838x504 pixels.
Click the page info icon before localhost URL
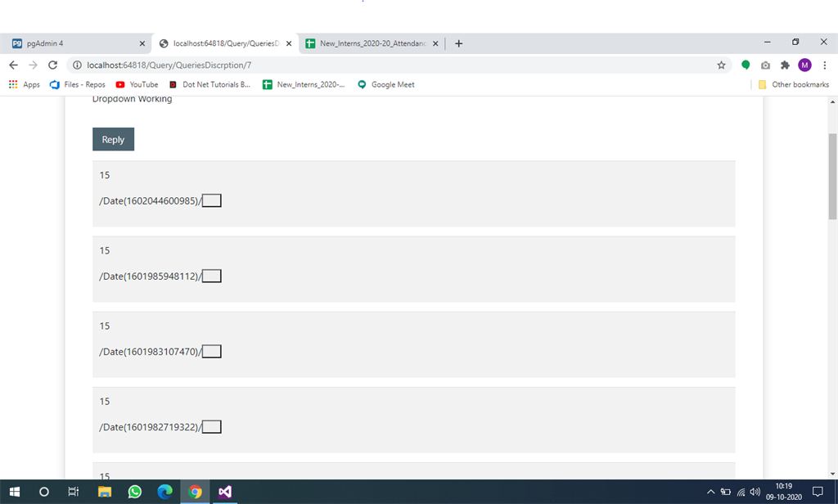click(76, 64)
